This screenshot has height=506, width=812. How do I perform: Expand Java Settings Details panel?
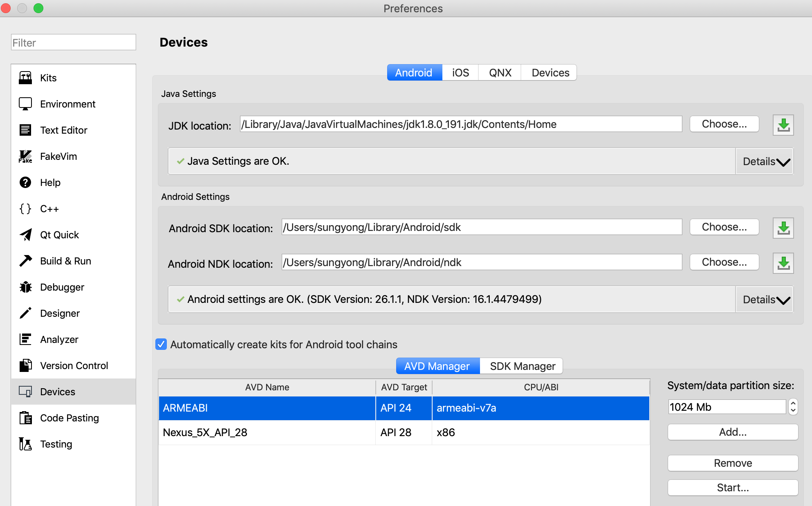[x=765, y=161]
